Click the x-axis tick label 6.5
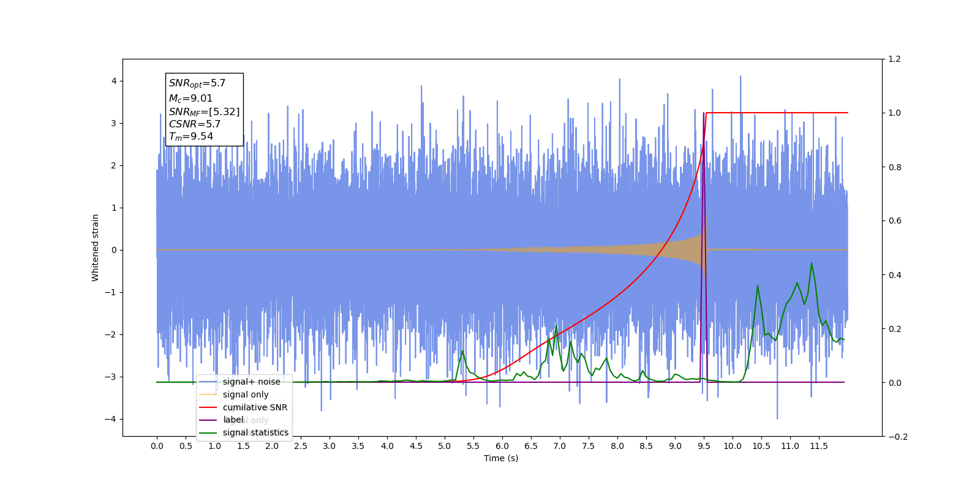Screen dimensions: 980x490 [531, 446]
